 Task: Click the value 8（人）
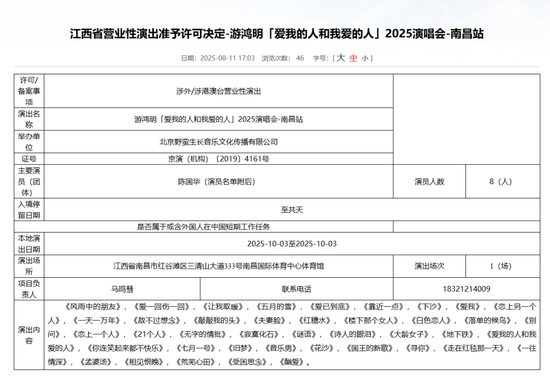click(x=501, y=182)
